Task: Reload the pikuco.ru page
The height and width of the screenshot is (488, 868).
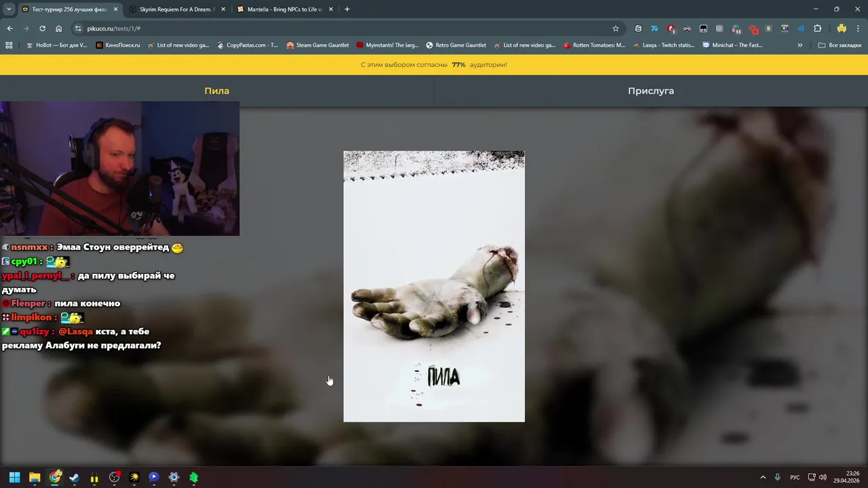Action: [x=42, y=28]
